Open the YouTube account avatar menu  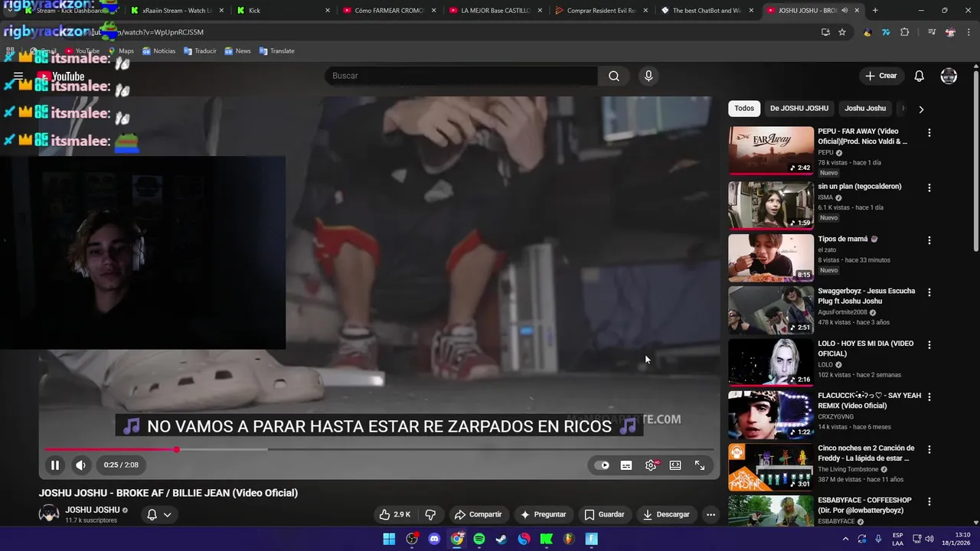point(949,76)
